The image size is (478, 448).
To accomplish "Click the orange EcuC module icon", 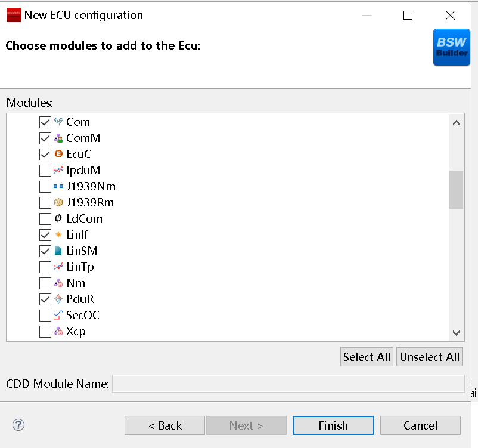I will point(58,154).
